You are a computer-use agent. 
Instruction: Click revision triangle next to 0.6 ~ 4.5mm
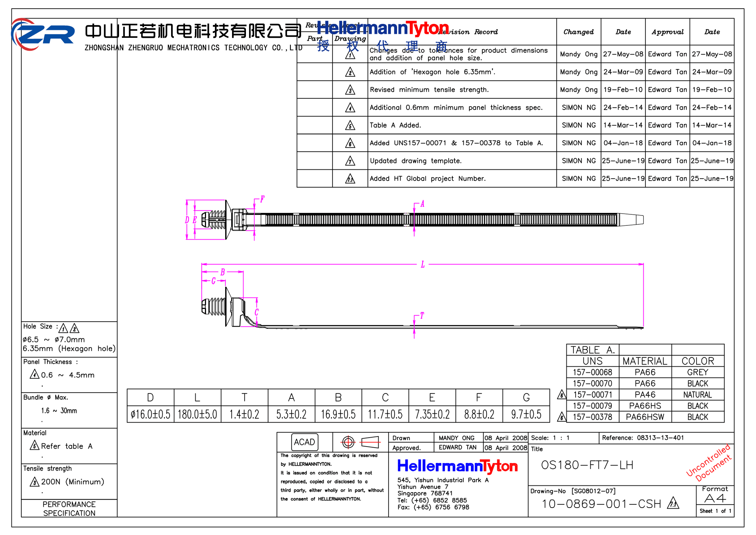[x=34, y=374]
